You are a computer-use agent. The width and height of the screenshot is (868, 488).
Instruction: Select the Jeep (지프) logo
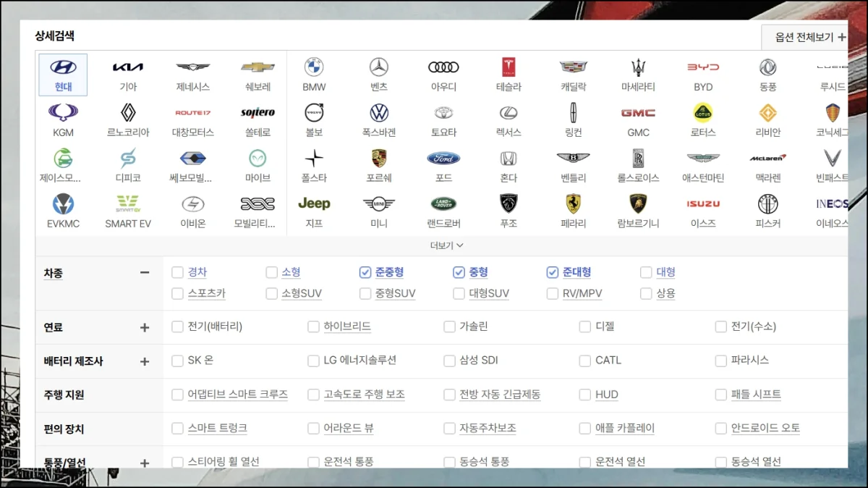pos(314,203)
